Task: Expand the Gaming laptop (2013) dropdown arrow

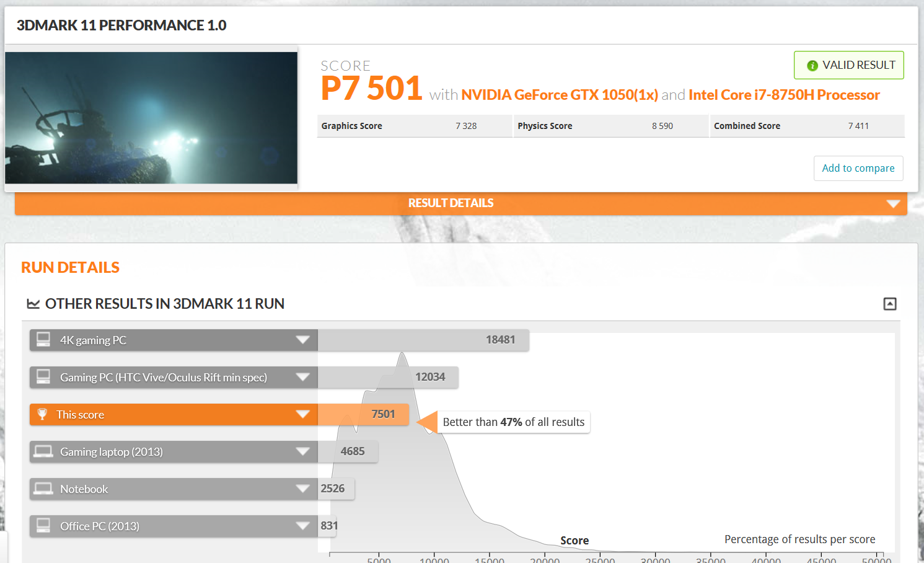Action: click(302, 451)
